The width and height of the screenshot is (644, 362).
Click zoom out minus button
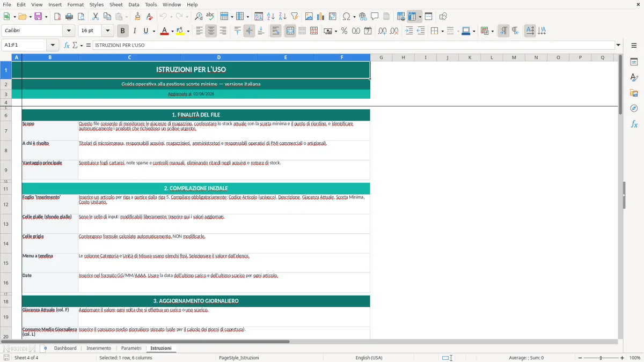(x=581, y=358)
